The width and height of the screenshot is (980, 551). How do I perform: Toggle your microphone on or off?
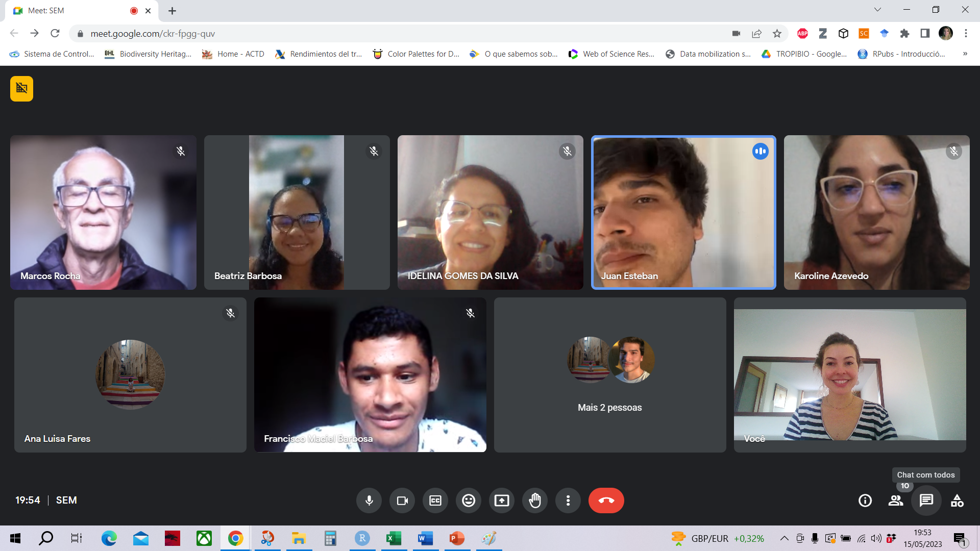coord(369,500)
